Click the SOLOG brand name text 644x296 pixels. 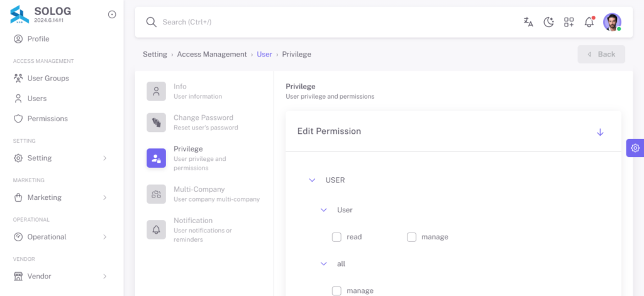53,11
